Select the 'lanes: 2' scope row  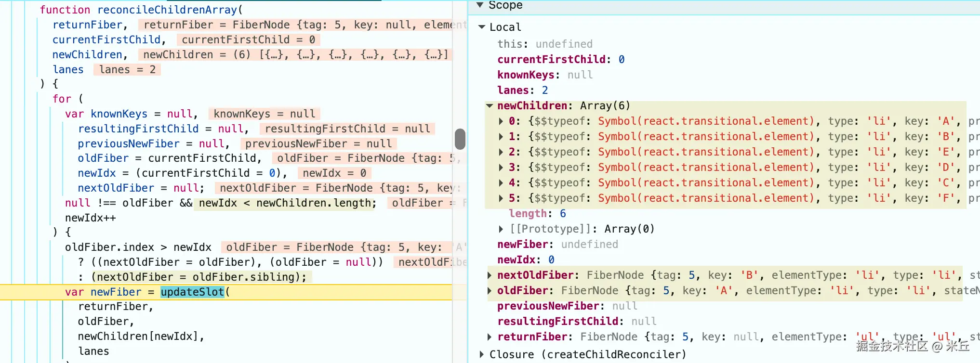(523, 90)
